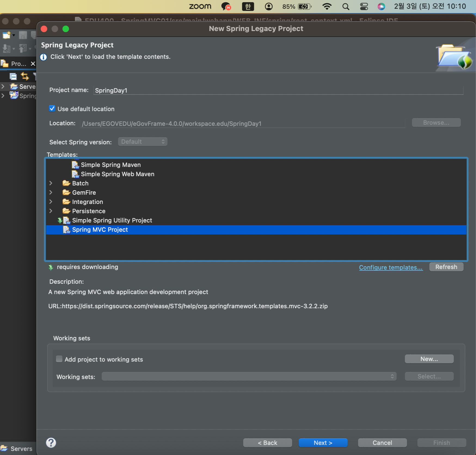
Task: Open the Next Annotation dropdown arrow
Action: click(14, 49)
